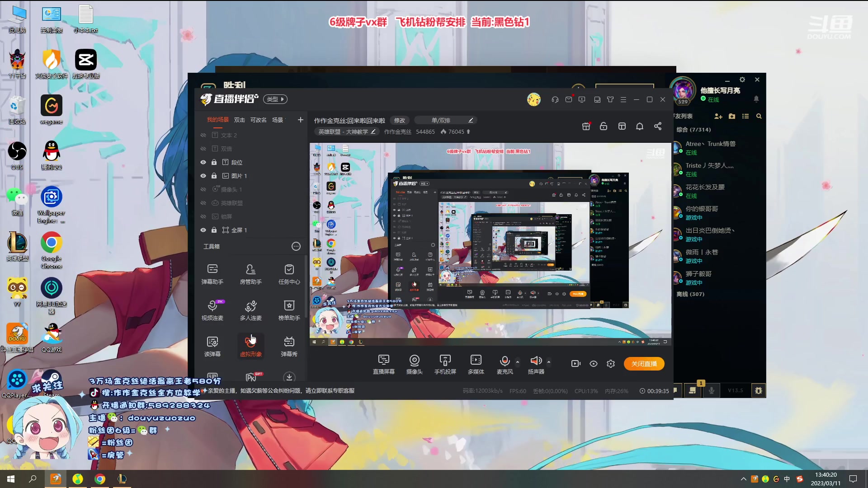
Task: Open the 虚拟形象 tool
Action: pos(250,346)
